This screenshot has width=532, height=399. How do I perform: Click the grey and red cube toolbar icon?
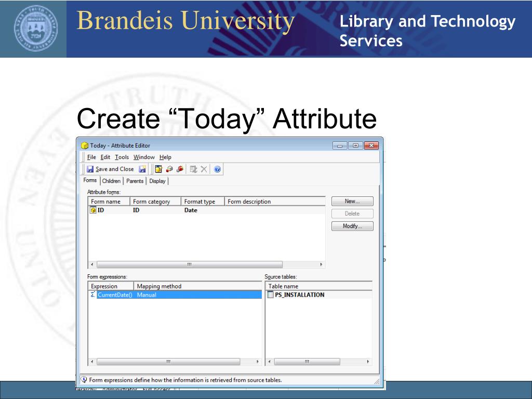coord(169,169)
